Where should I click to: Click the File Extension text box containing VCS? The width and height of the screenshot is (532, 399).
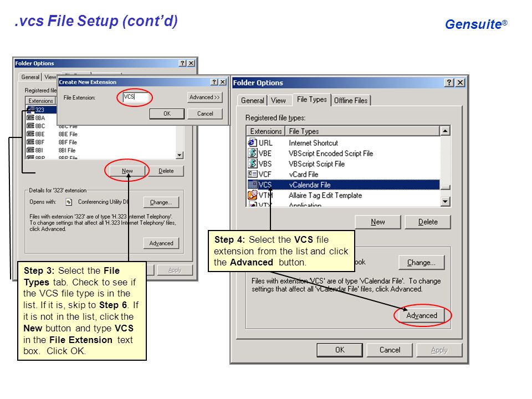coord(135,97)
